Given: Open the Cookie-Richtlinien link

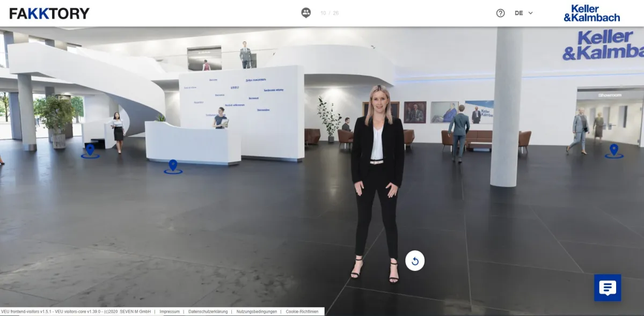Looking at the screenshot, I should point(302,311).
